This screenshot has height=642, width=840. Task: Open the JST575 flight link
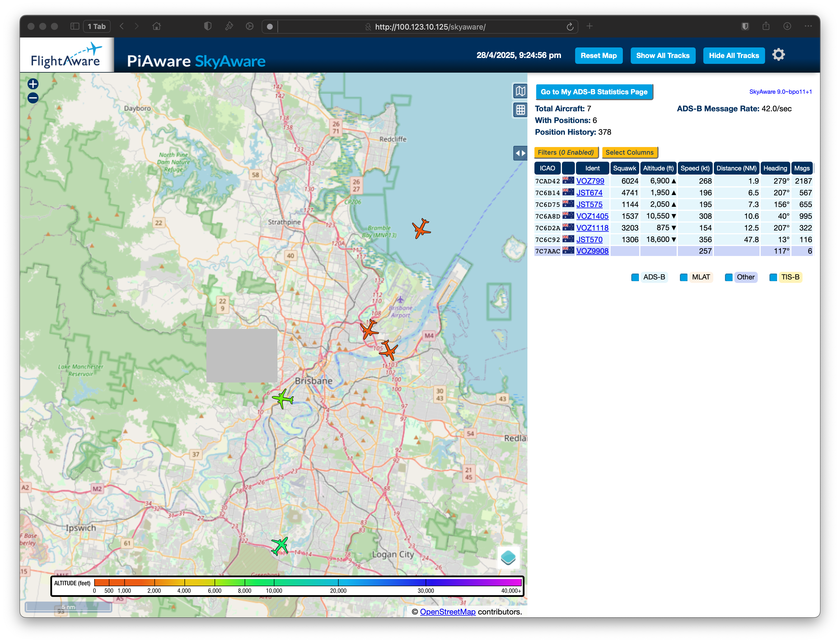[589, 204]
